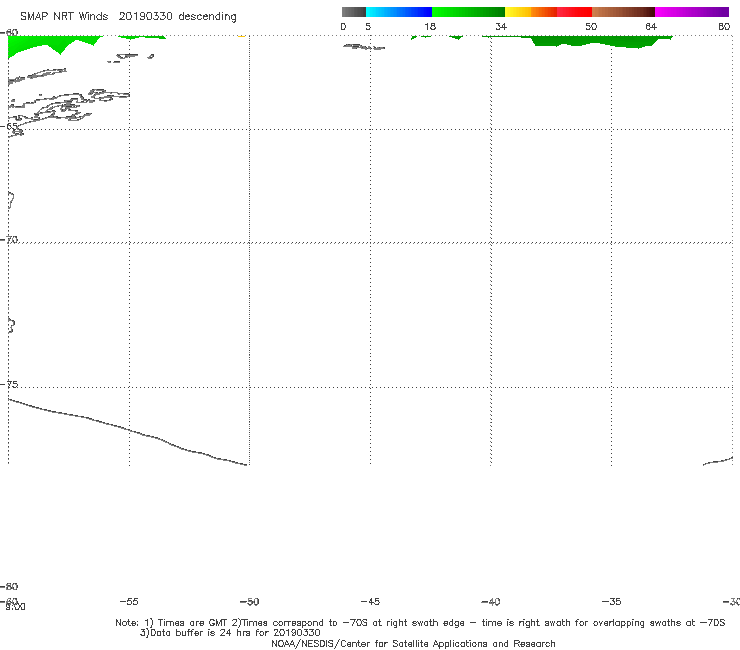Click the longitude label '-45'
740x650 pixels.
370,602
